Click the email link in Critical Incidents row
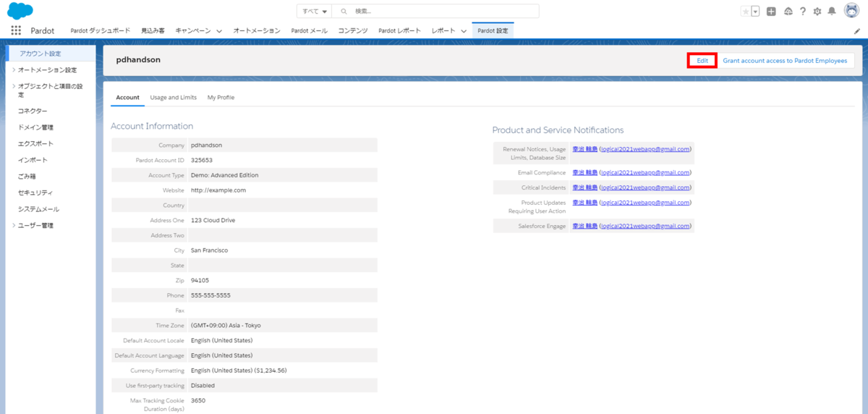Screen dimensions: 868x414 645,187
